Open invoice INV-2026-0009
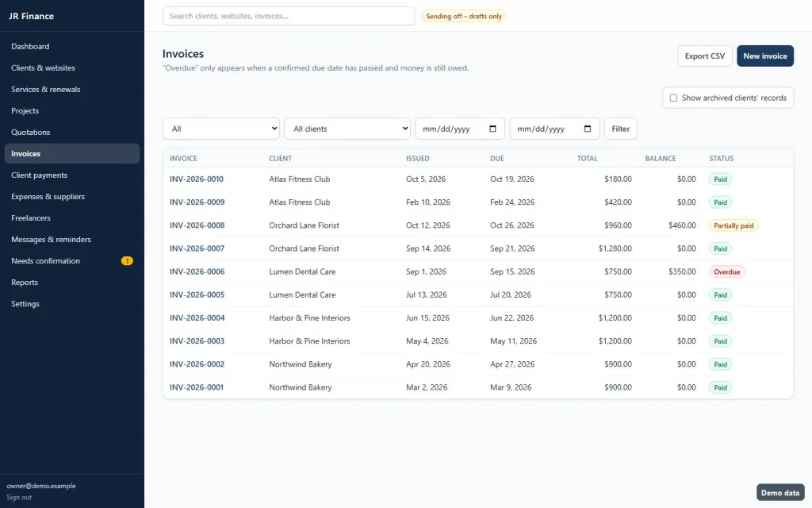The image size is (812, 508). tap(197, 202)
